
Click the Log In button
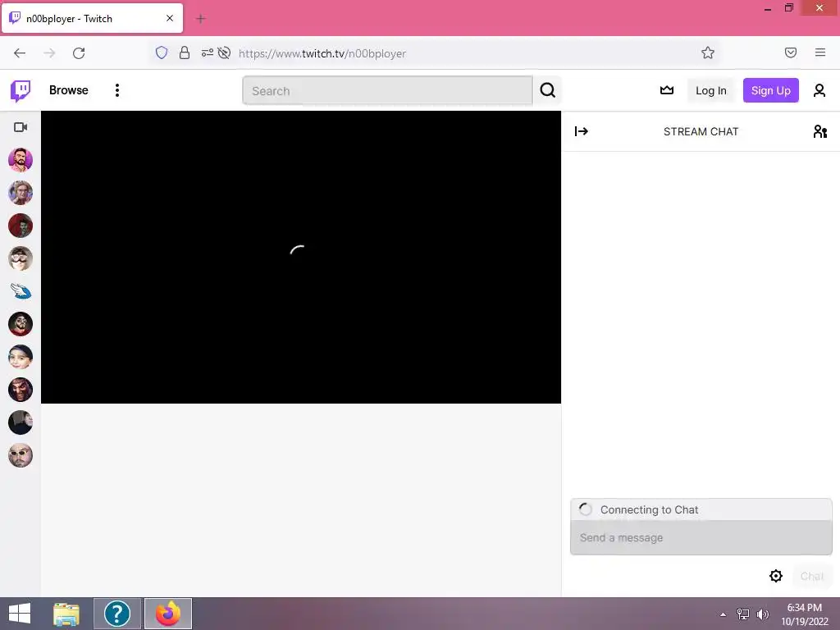click(711, 90)
